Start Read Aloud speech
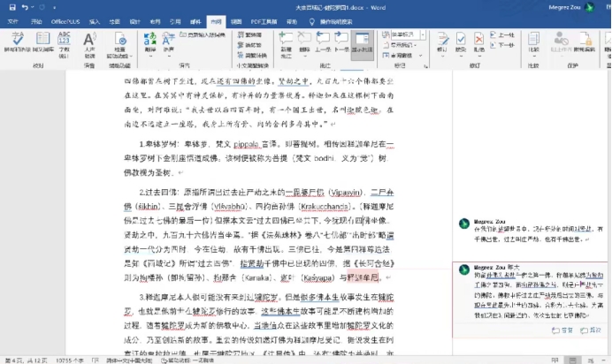The image size is (612, 364). pyautogui.click(x=90, y=42)
